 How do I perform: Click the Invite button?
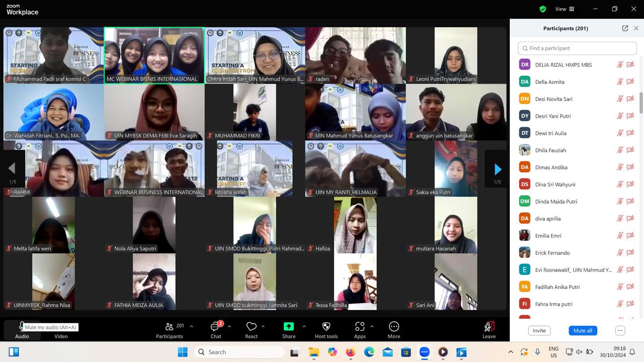pyautogui.click(x=539, y=330)
